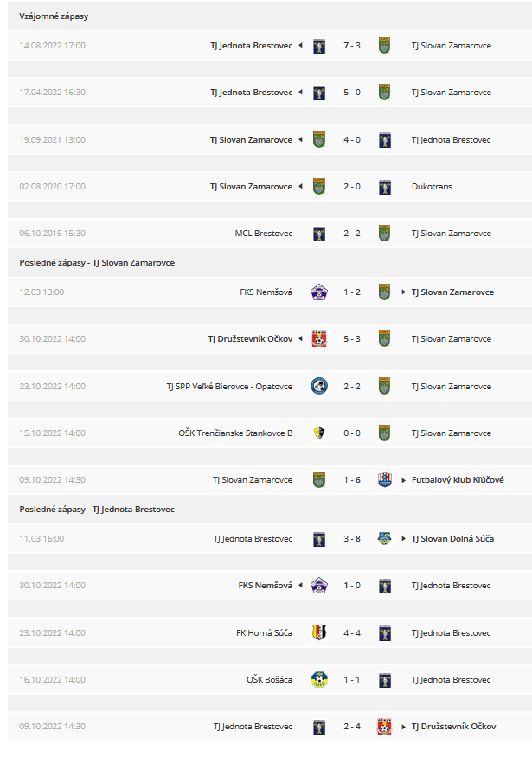Click TJ SPP Veľké Bierovce - Opatovce club logo
532x757 pixels.
tap(318, 386)
